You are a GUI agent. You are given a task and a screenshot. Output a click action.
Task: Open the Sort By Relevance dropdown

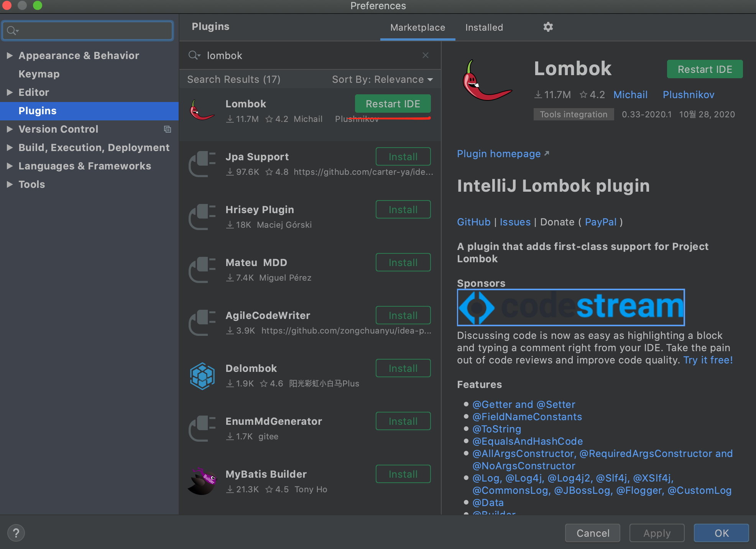point(382,79)
